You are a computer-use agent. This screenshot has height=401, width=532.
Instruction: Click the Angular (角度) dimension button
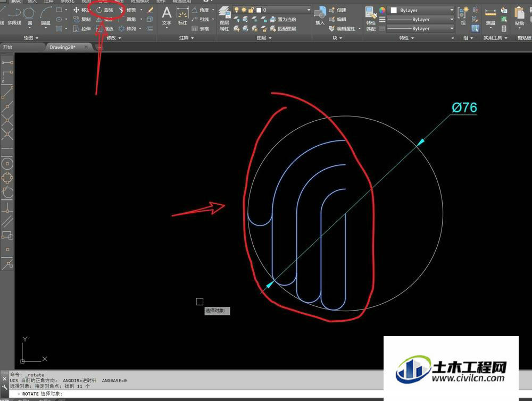pyautogui.click(x=201, y=10)
